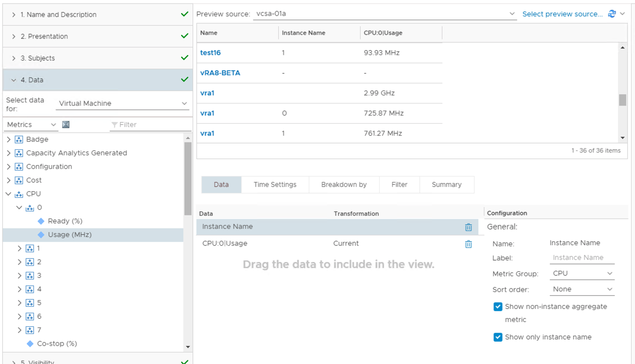Image resolution: width=635 pixels, height=364 pixels.
Task: Open Select data for Virtual Machine dropdown
Action: (x=123, y=104)
